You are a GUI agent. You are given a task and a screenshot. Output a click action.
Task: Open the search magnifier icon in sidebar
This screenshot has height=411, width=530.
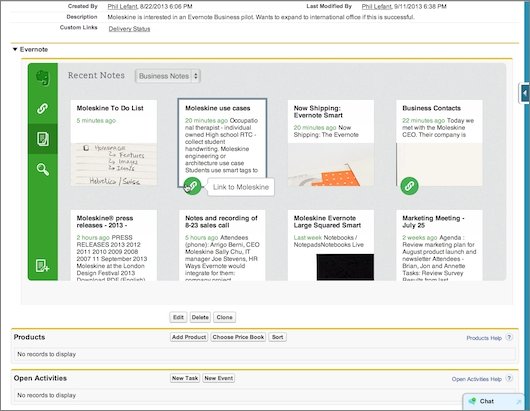tap(43, 169)
